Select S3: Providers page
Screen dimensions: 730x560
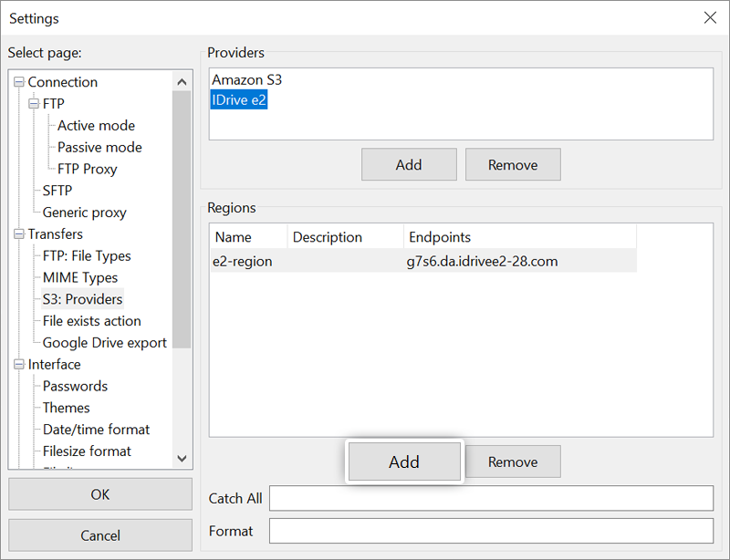[82, 299]
